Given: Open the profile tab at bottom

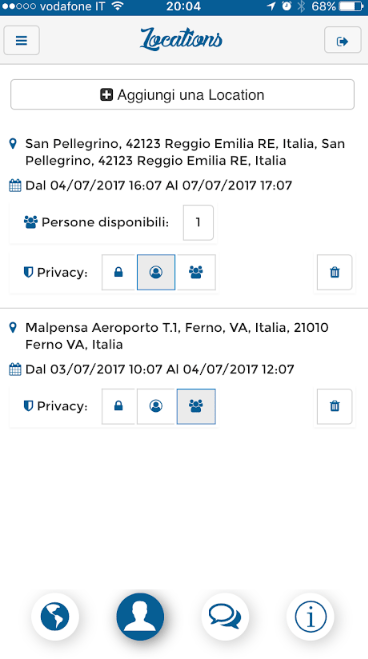Looking at the screenshot, I should click(x=140, y=617).
